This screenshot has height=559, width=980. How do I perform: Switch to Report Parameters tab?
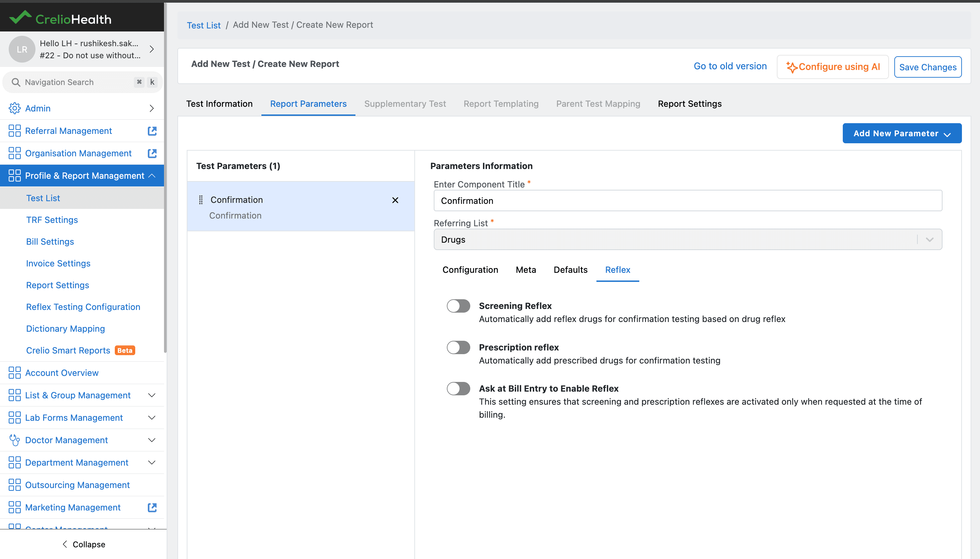(308, 104)
